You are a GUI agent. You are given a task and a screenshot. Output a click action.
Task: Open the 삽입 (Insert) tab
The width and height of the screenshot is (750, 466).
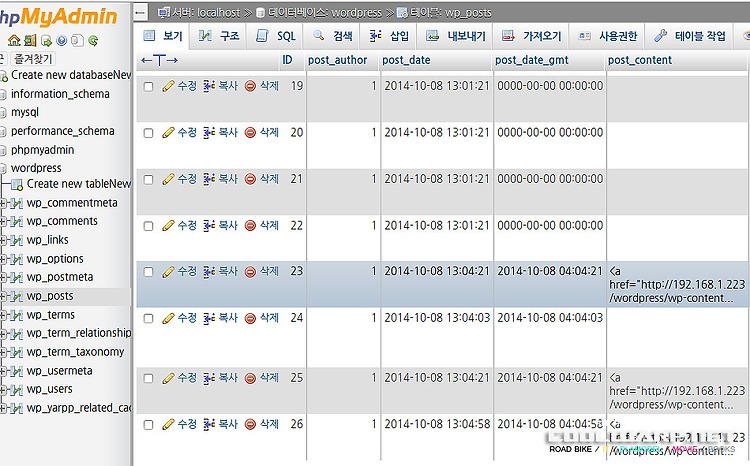pyautogui.click(x=389, y=36)
